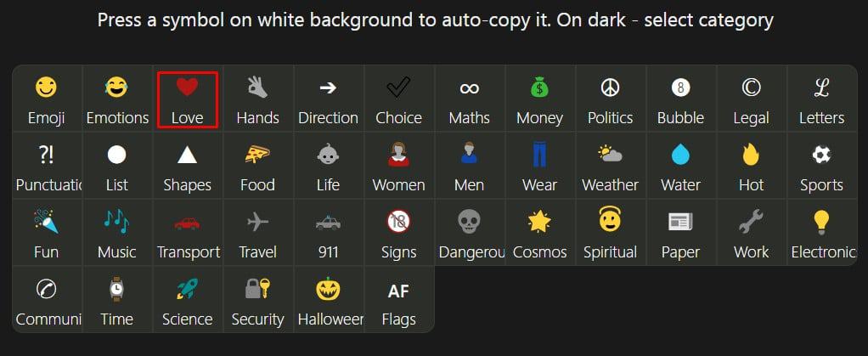Choose the Electronics light bulb category
The image size is (868, 356).
pyautogui.click(x=821, y=234)
